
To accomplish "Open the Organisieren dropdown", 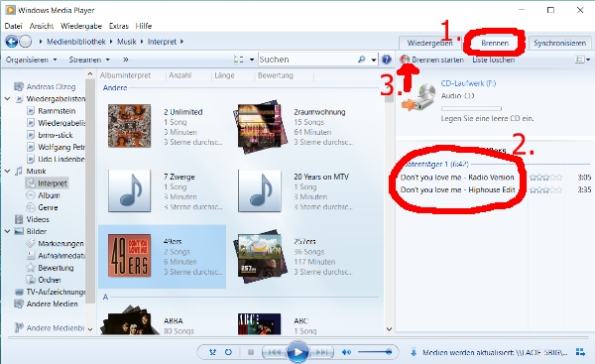I will coord(31,60).
